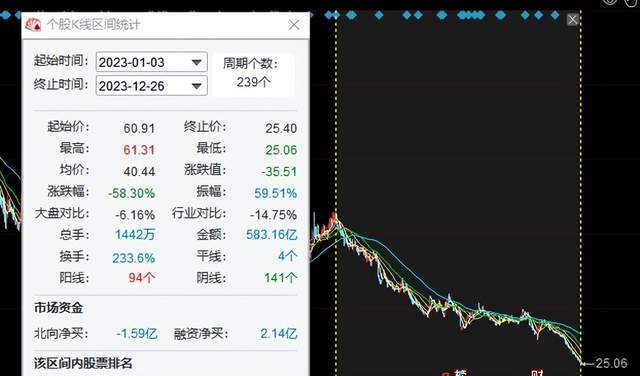Image resolution: width=640 pixels, height=376 pixels.
Task: Click the clustered group of blue diamond markers
Action: (471, 16)
